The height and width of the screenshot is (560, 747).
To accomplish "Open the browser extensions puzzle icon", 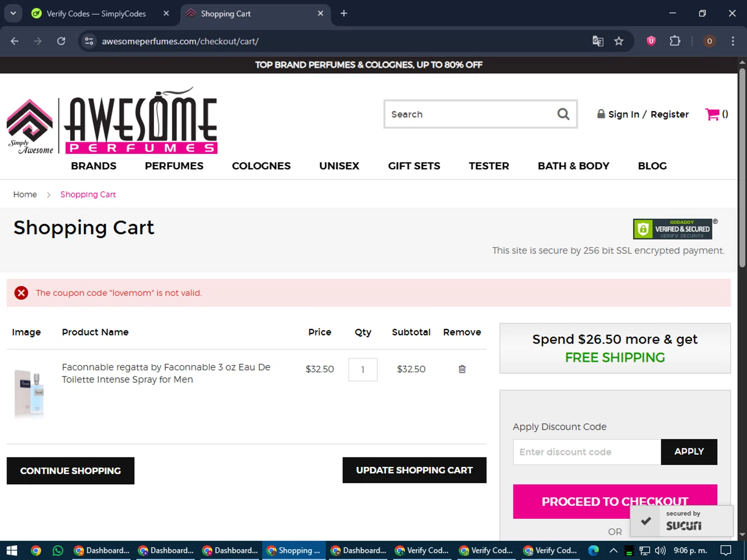I will tap(675, 41).
